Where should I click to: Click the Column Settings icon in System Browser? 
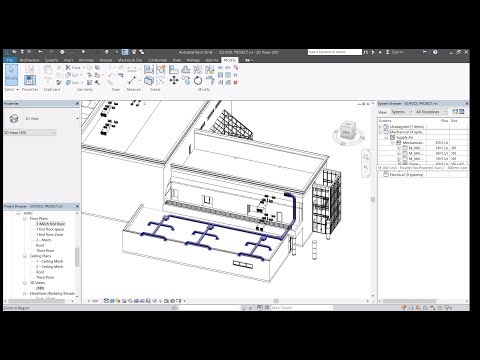pos(462,112)
